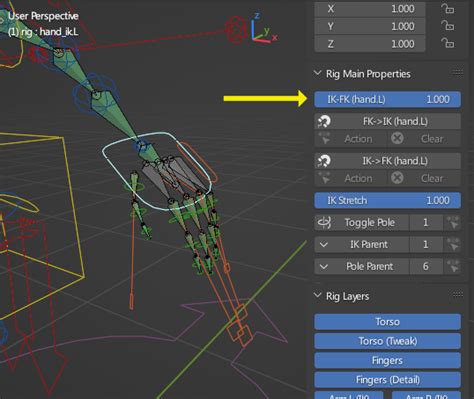
Task: Click the X circle icon under FK->IK (hand.L)
Action: [397, 138]
